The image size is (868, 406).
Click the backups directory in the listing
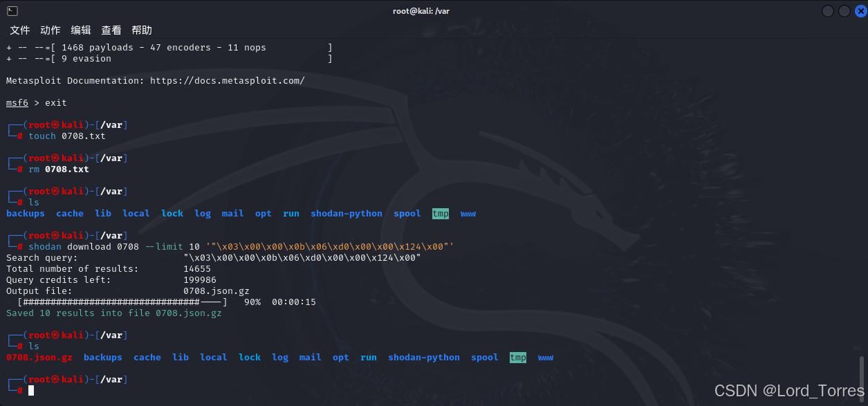coord(26,213)
